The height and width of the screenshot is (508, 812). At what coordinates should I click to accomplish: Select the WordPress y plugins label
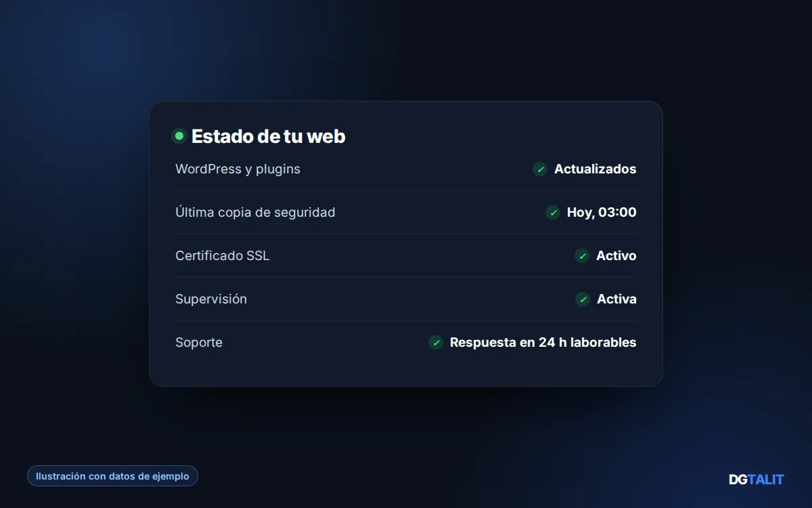238,169
